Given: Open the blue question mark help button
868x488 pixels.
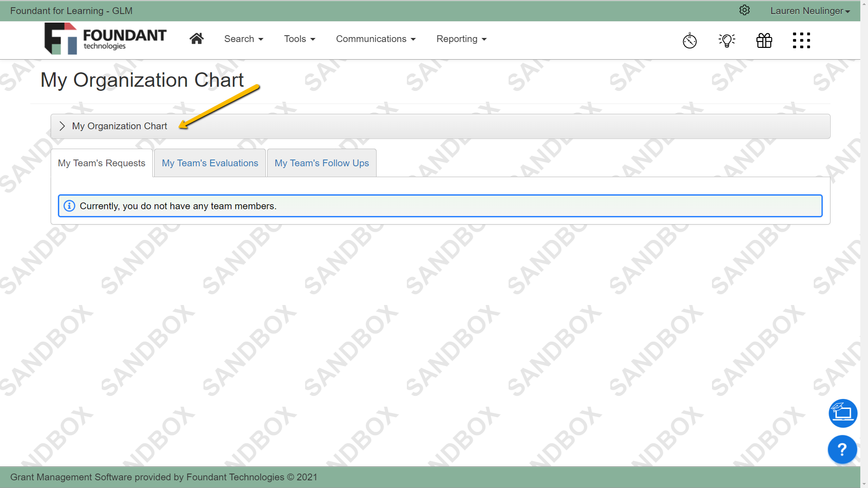Looking at the screenshot, I should pos(842,449).
